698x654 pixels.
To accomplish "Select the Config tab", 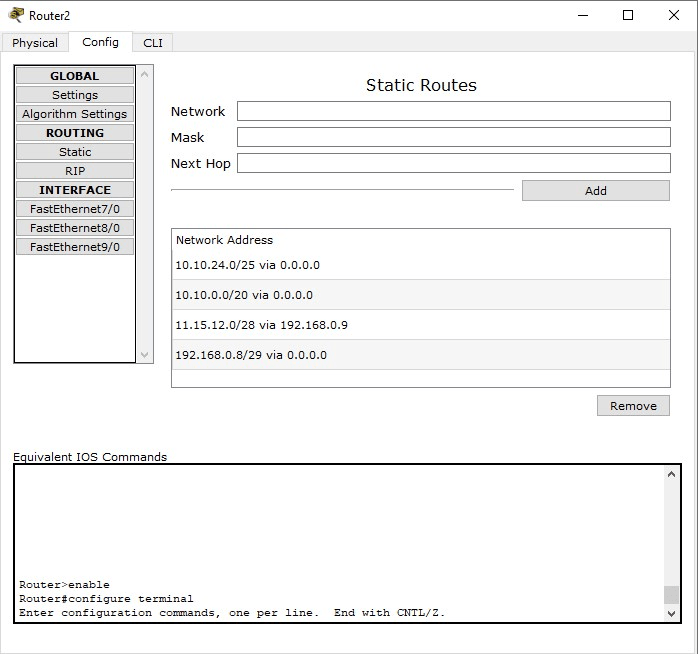I will click(x=100, y=42).
